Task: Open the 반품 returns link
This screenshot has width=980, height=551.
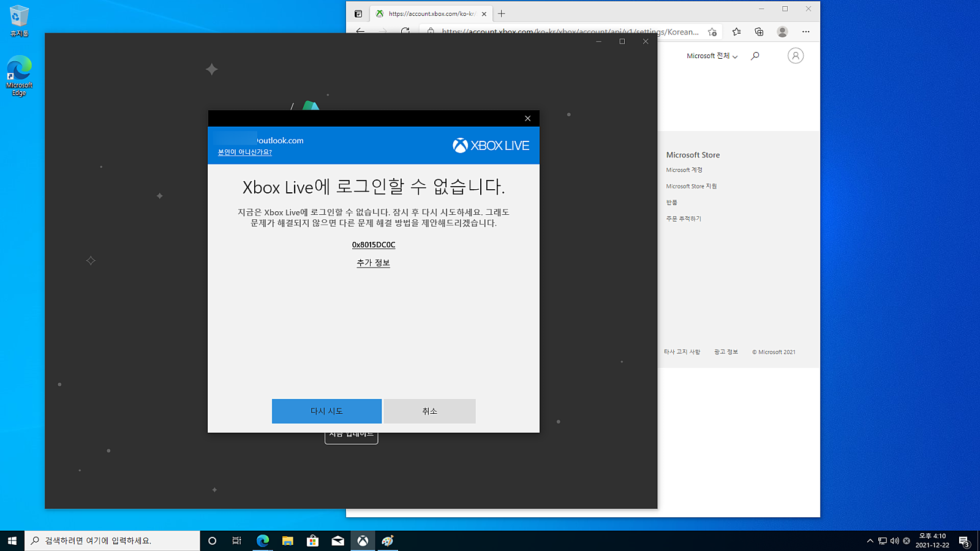Action: click(672, 203)
